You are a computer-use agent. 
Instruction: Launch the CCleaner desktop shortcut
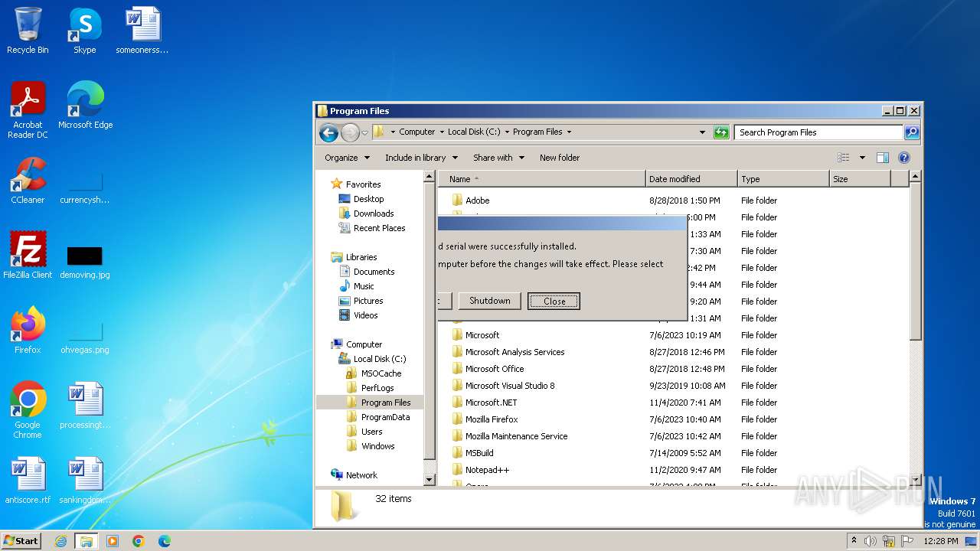tap(28, 181)
